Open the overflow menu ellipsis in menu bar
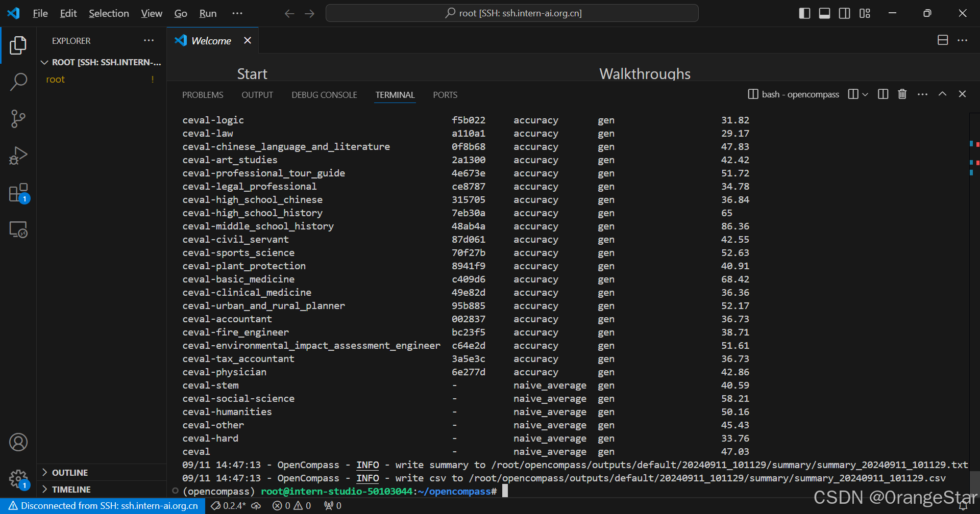The image size is (980, 514). [x=237, y=13]
